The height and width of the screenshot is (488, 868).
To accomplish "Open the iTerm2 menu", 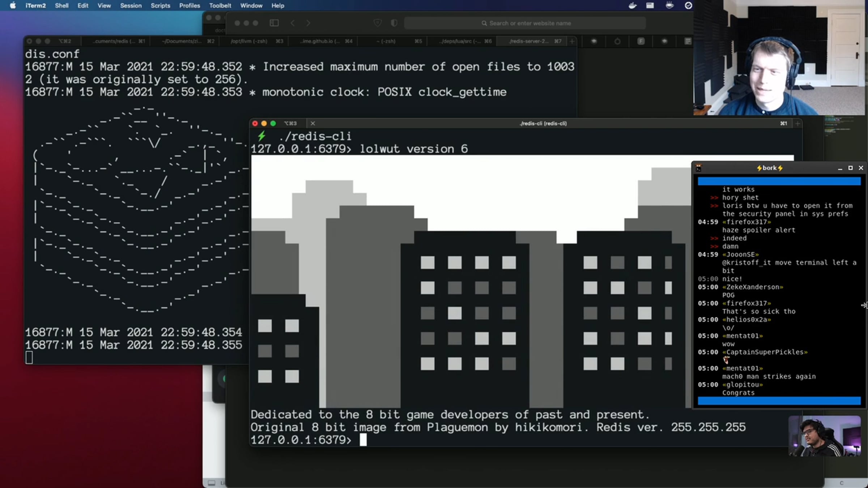I will coord(35,5).
